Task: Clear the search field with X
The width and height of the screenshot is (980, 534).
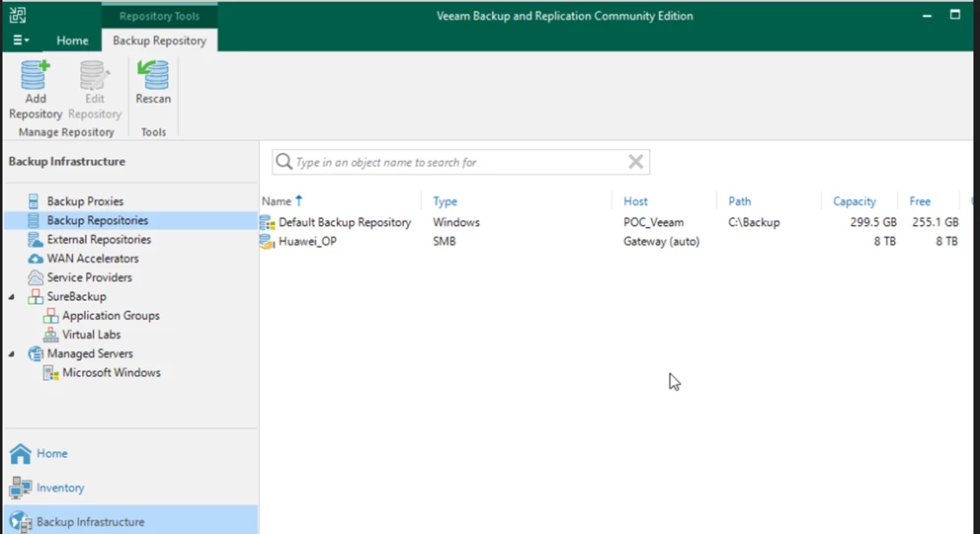Action: point(635,163)
